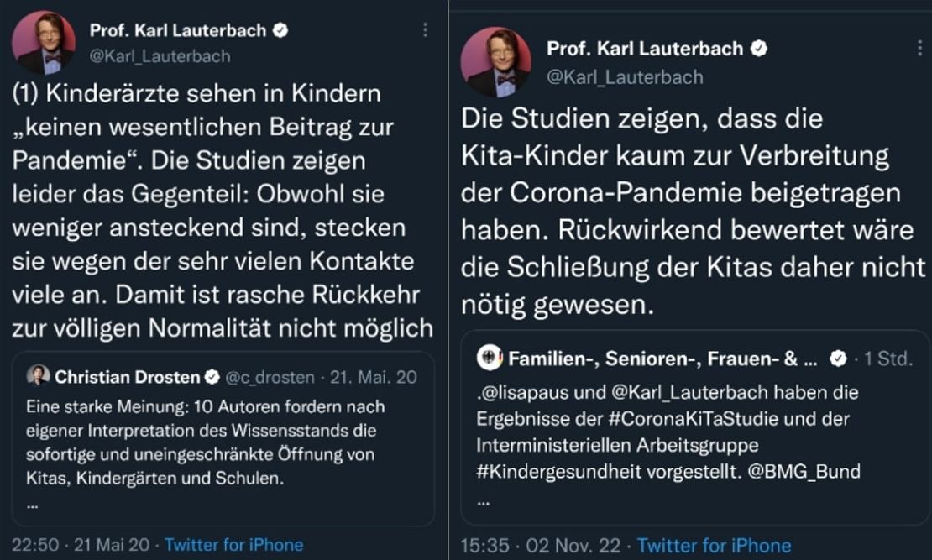
Task: Open the @c_drosten handle
Action: coord(270,378)
